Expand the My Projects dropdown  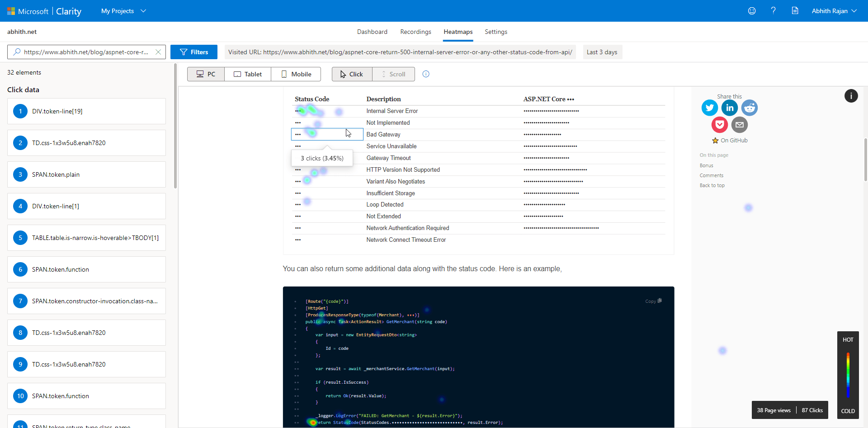[x=123, y=11]
